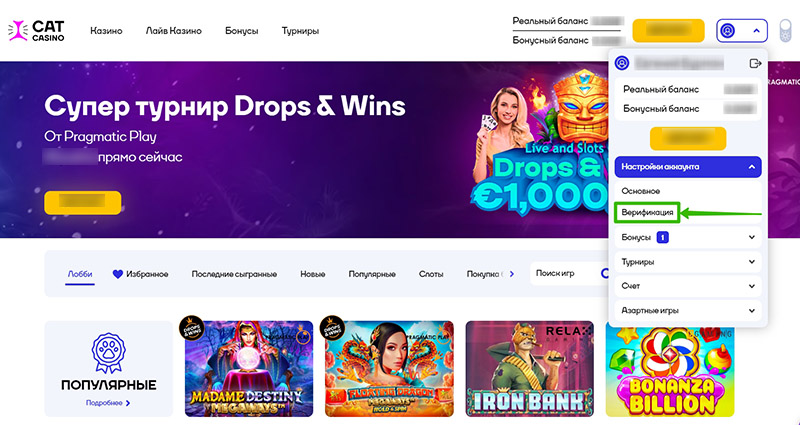Viewport: 800px width, 425px height.
Task: Open the Iron Bank game thumbnail
Action: pyautogui.click(x=530, y=368)
